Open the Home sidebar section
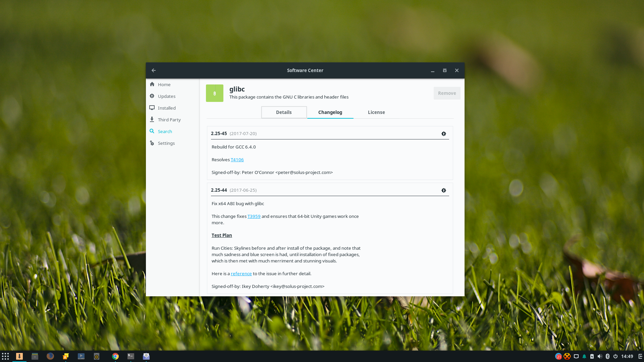The height and width of the screenshot is (362, 644). point(173,84)
